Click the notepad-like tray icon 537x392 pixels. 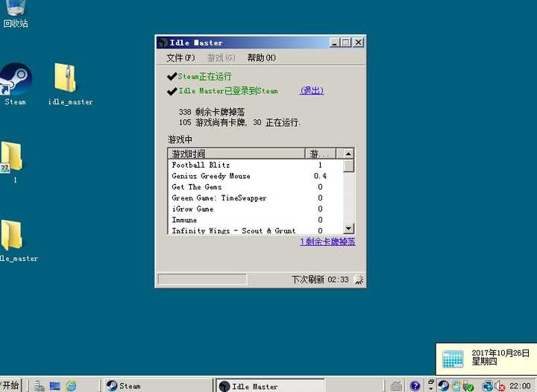click(456, 386)
